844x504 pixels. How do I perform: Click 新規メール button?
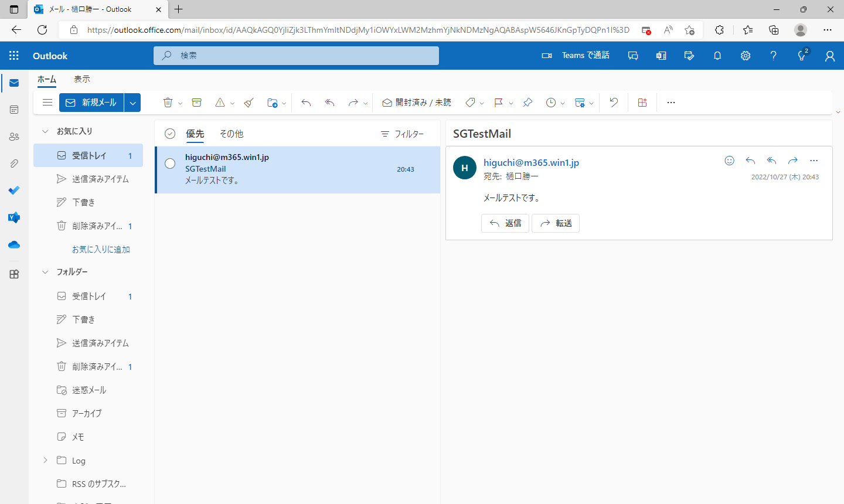[91, 103]
